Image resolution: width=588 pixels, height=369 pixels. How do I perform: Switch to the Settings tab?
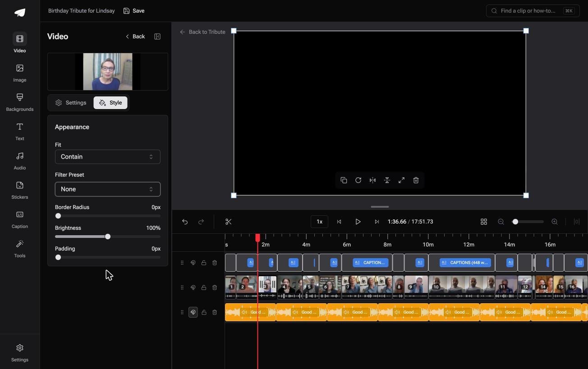pos(71,103)
